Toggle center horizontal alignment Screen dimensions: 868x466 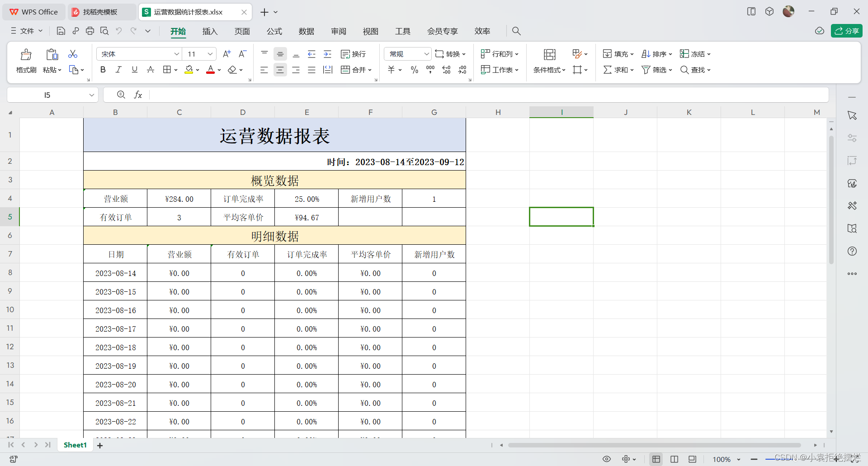(280, 70)
